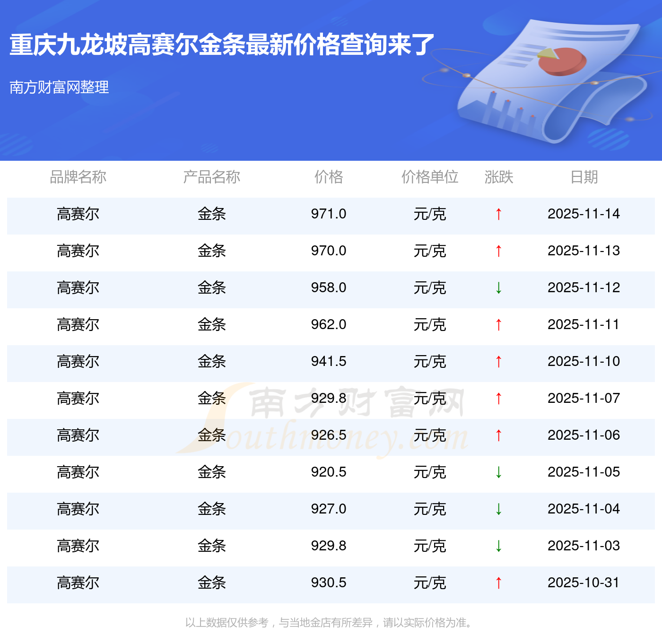662x644 pixels.
Task: Click the green down arrow for 2025-11-05
Action: pyautogui.click(x=498, y=472)
